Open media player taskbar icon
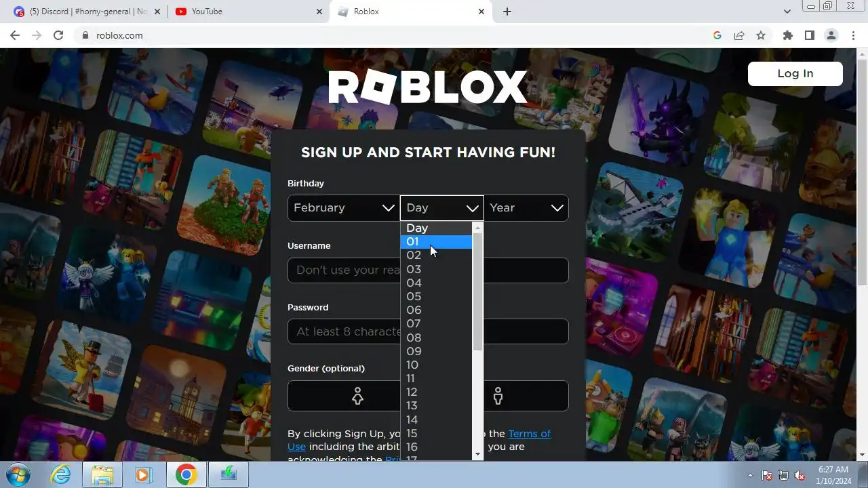This screenshot has width=868, height=488. (x=143, y=474)
